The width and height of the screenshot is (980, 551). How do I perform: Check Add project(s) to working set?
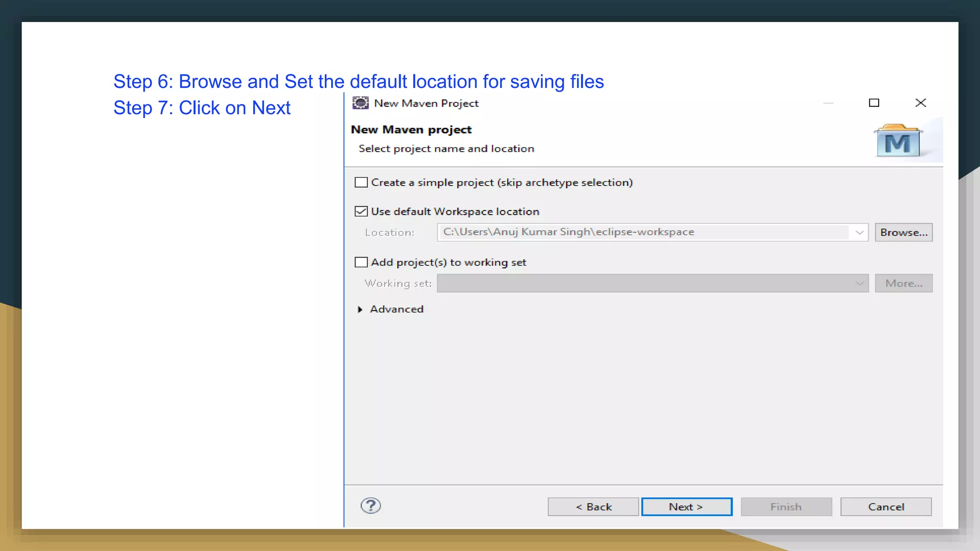pos(361,262)
